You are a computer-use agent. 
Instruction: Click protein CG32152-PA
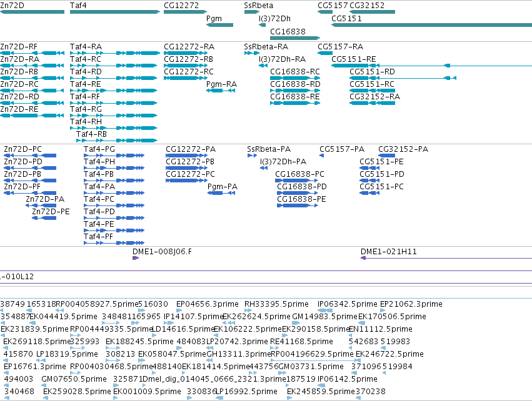click(403, 149)
